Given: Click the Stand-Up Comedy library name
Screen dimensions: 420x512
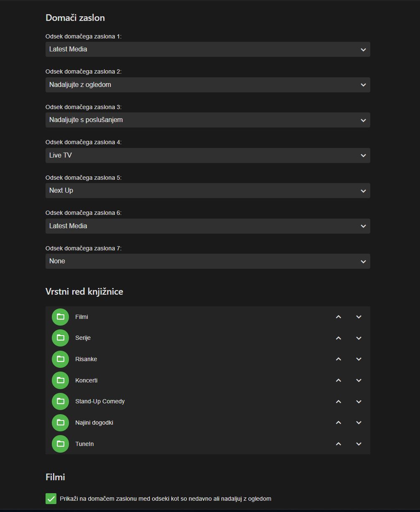Looking at the screenshot, I should click(100, 401).
